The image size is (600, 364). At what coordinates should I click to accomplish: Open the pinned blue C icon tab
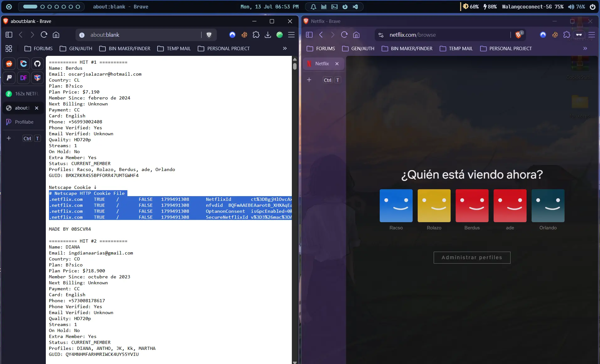click(23, 64)
